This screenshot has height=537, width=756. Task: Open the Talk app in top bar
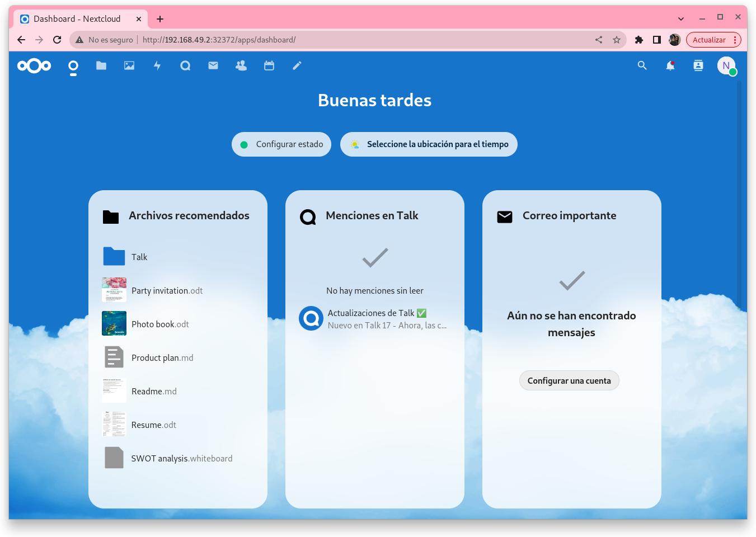185,66
